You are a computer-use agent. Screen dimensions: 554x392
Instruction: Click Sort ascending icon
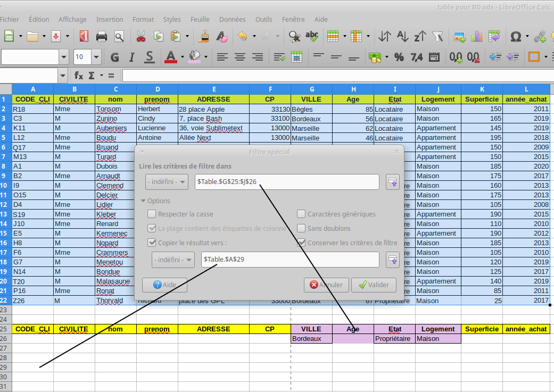(402, 37)
